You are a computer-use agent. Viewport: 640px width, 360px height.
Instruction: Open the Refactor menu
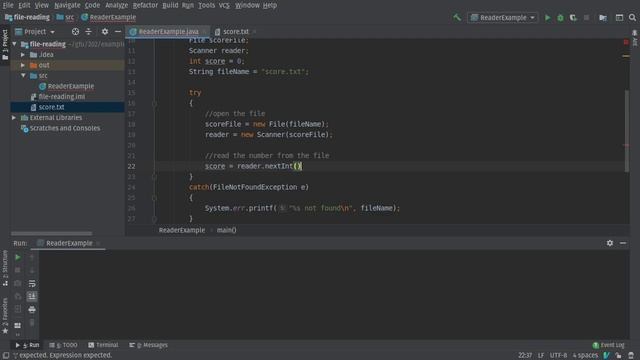[145, 5]
